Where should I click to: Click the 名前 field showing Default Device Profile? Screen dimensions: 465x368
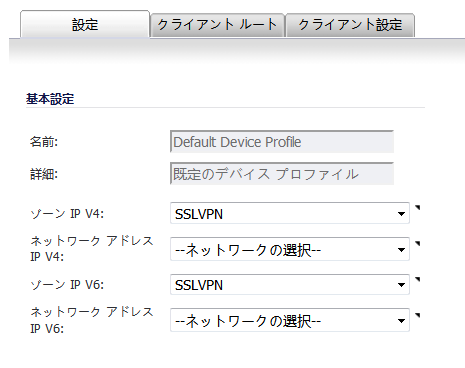pos(282,142)
